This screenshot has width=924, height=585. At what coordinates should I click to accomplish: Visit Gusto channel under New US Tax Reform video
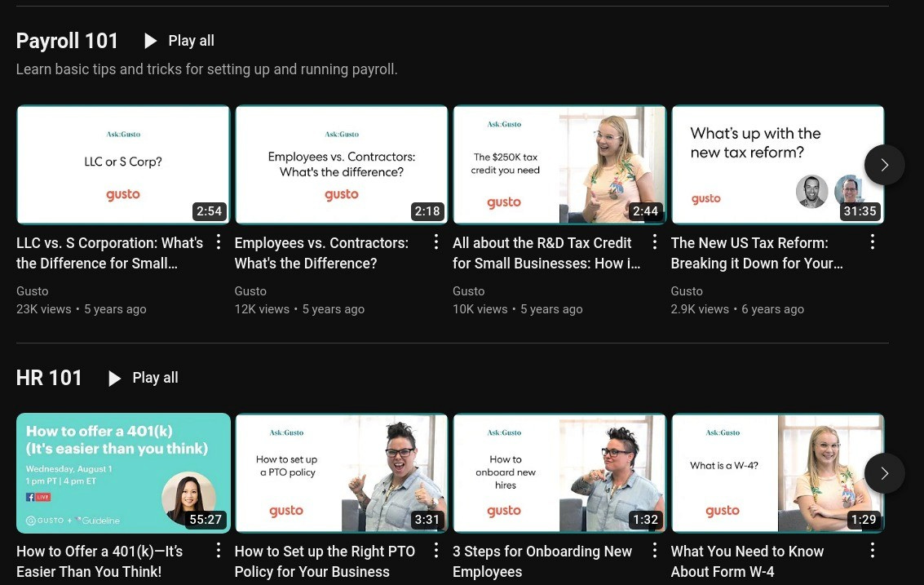tap(687, 291)
